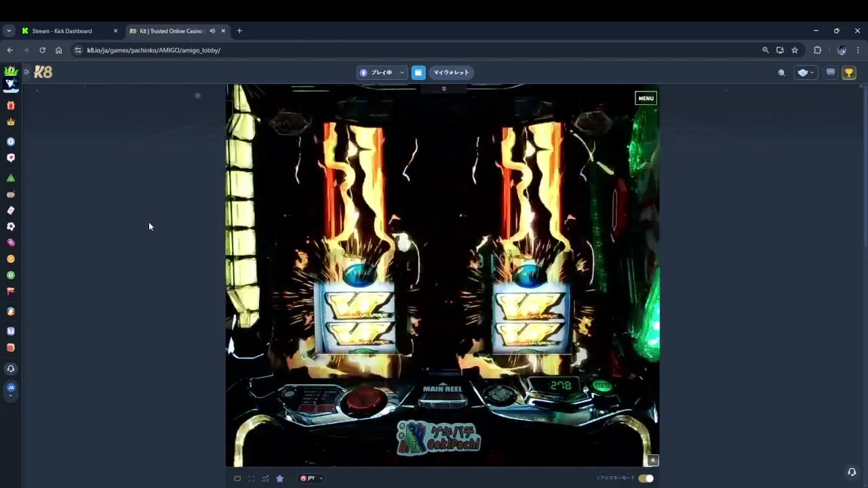Switch to theater mode icon below game
The width and height of the screenshot is (868, 488).
click(x=237, y=479)
